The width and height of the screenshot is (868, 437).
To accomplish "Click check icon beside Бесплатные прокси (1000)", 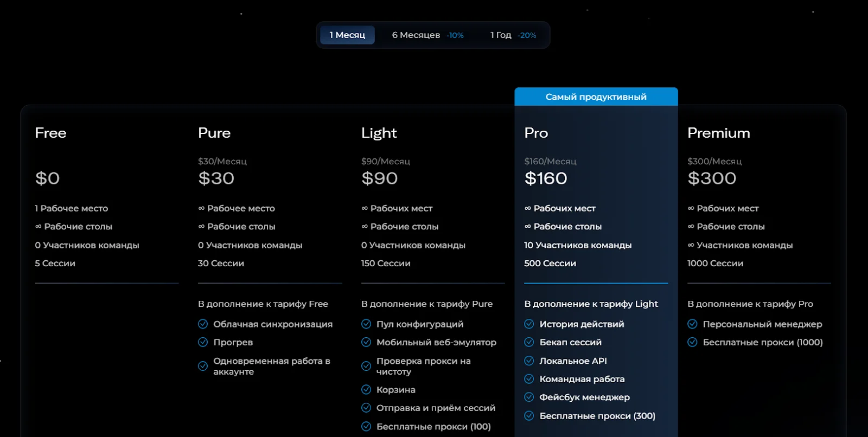I will point(692,343).
